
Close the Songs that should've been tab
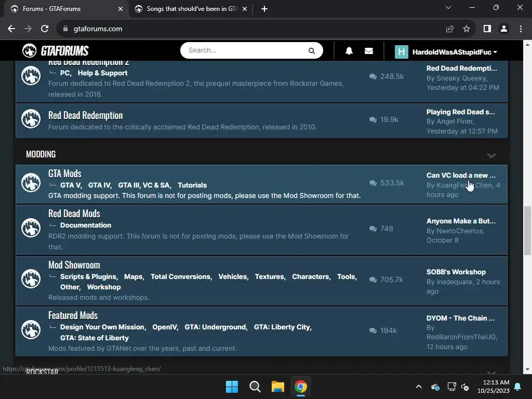[245, 9]
